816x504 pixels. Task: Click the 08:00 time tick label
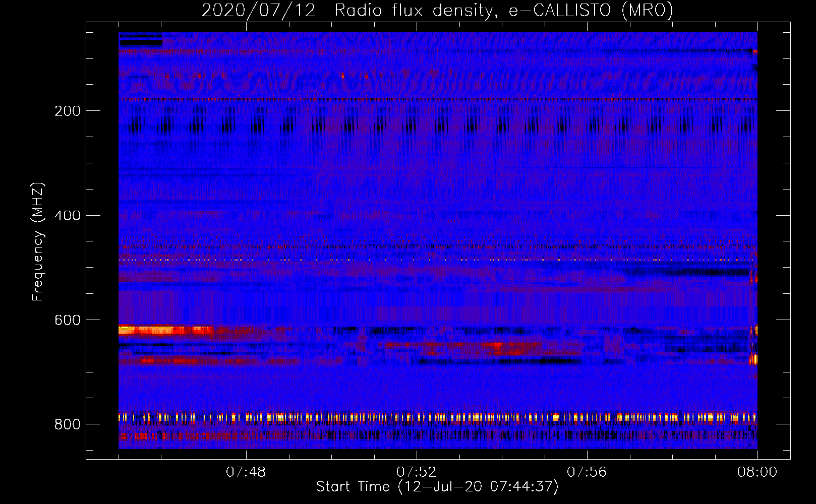click(757, 472)
